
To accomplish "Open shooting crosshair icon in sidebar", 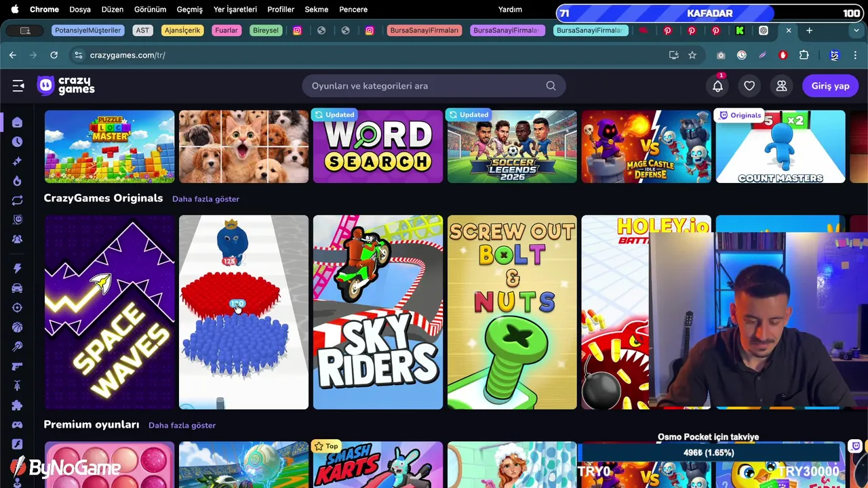I will click(17, 308).
